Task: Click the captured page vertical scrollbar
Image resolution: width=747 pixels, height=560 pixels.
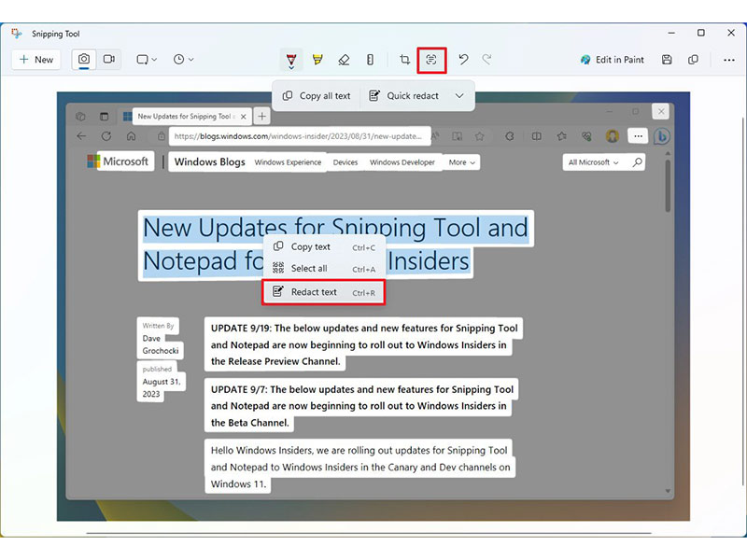Action: [x=668, y=186]
